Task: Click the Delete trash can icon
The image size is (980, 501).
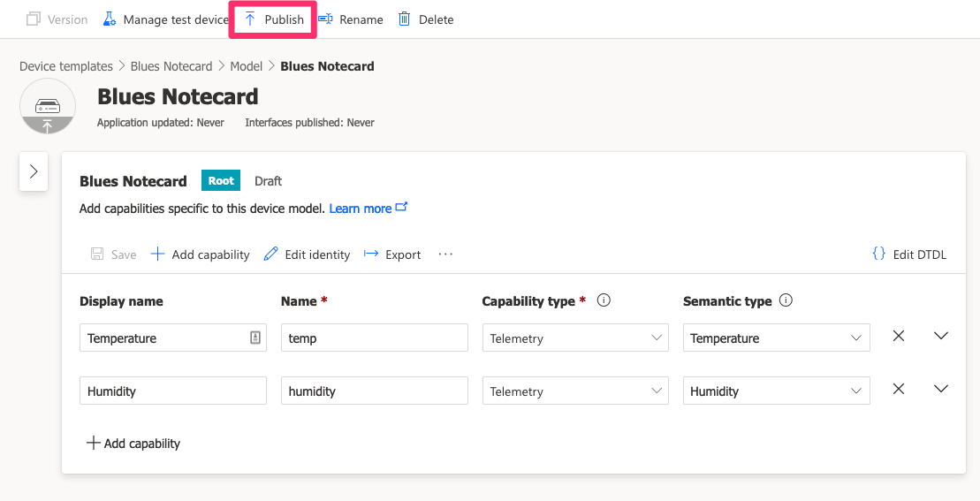Action: (x=405, y=19)
